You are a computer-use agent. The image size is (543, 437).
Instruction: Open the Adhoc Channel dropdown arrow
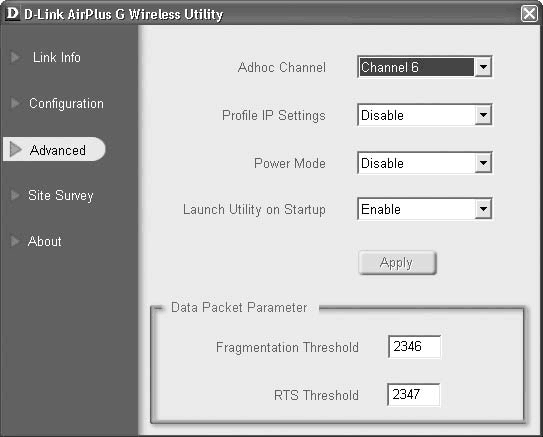pyautogui.click(x=483, y=67)
